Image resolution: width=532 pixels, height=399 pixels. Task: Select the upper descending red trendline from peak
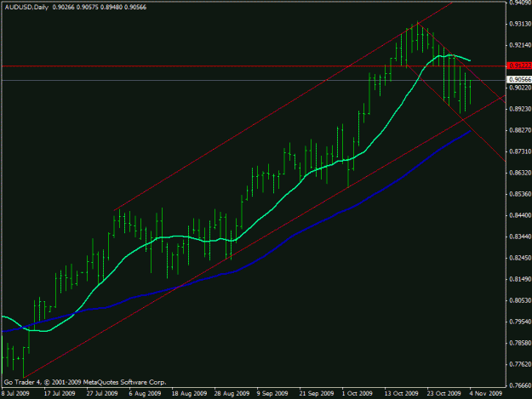461,64
